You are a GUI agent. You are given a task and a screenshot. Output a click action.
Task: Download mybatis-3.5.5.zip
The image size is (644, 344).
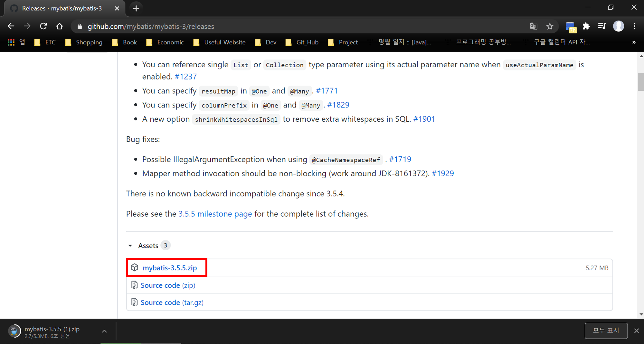pyautogui.click(x=170, y=268)
